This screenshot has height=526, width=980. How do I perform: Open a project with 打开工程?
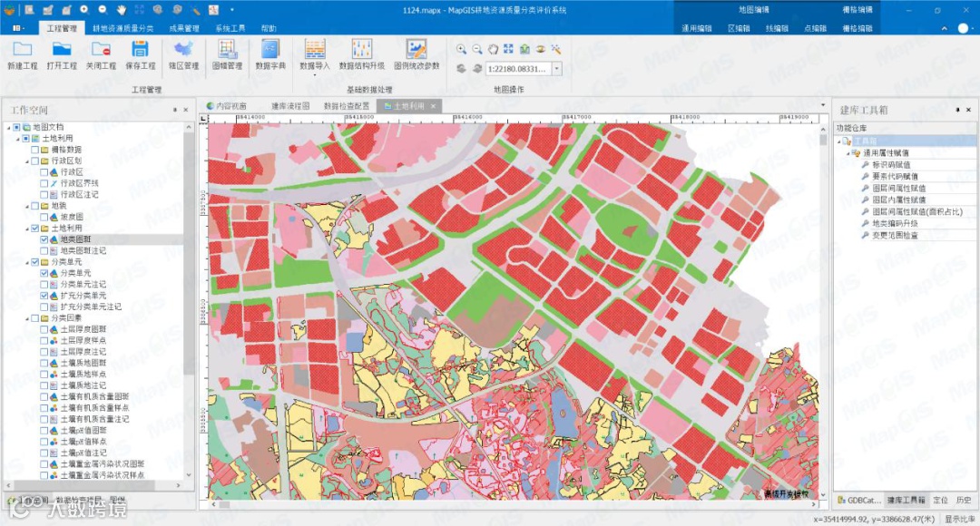[x=62, y=54]
